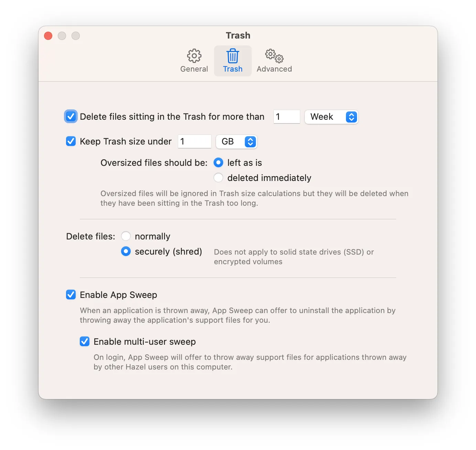Screen dimensions: 476x450
Task: Switch to the Advanced tab
Action: [274, 61]
